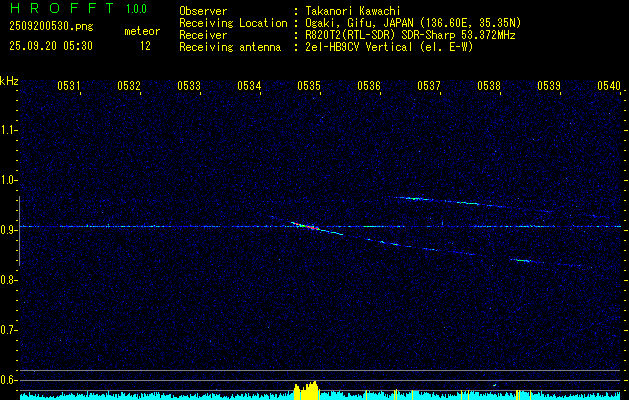629x400 pixels.
Task: Click the 0532 time axis label
Action: [x=129, y=85]
